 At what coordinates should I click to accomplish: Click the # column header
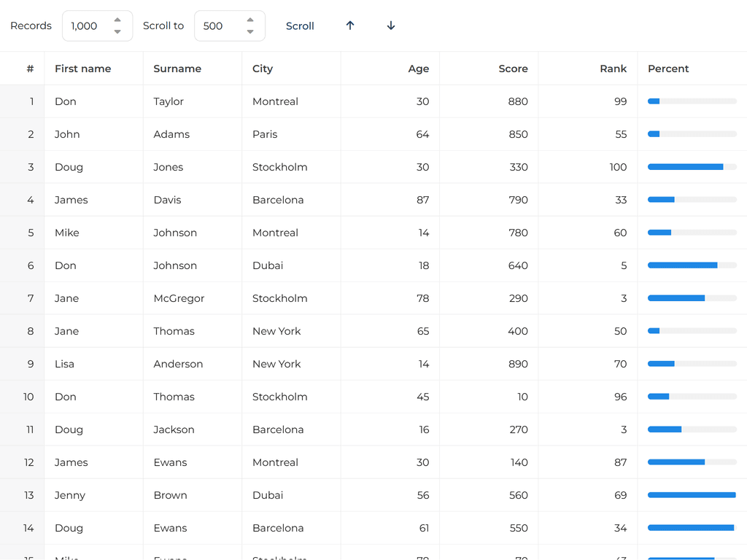[29, 69]
